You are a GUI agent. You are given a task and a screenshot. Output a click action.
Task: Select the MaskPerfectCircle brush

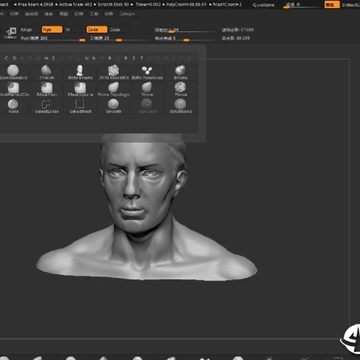click(x=13, y=89)
